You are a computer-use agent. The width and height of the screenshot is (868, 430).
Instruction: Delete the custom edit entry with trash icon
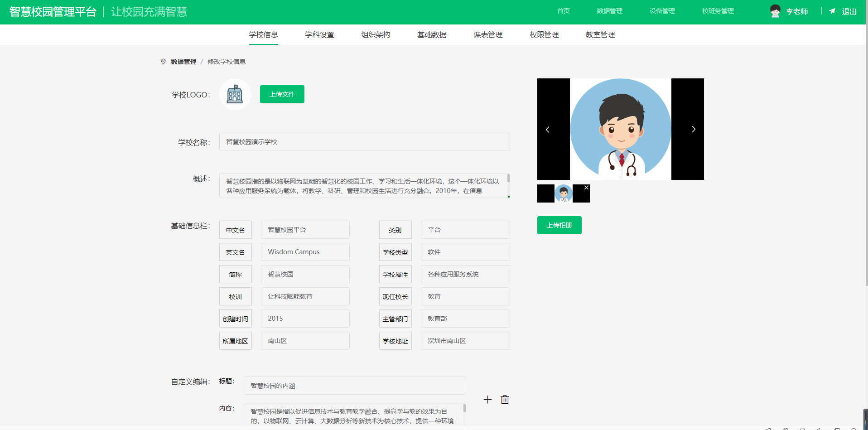pos(505,400)
